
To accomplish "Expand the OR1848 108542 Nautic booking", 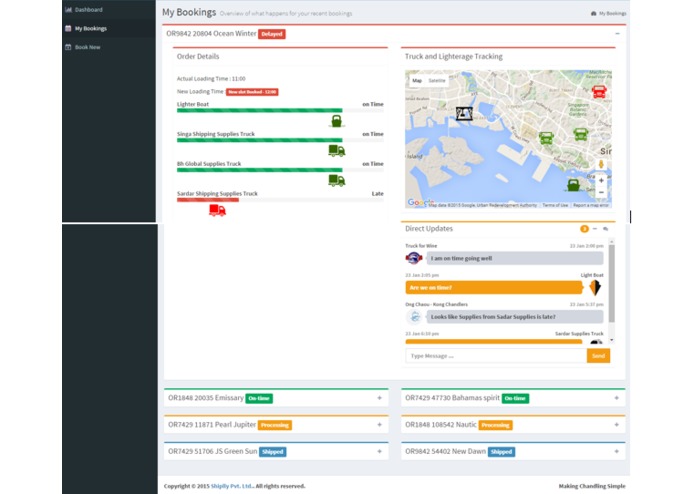I will tap(617, 424).
